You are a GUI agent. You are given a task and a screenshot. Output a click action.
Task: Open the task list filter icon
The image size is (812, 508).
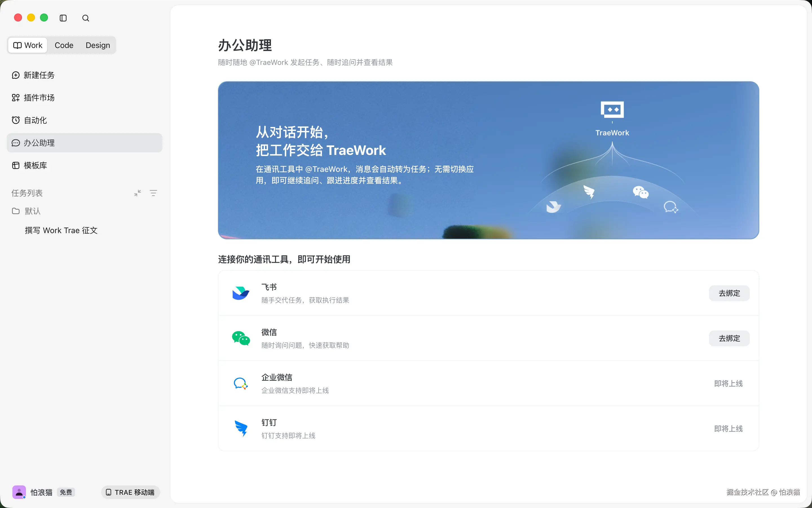(153, 193)
